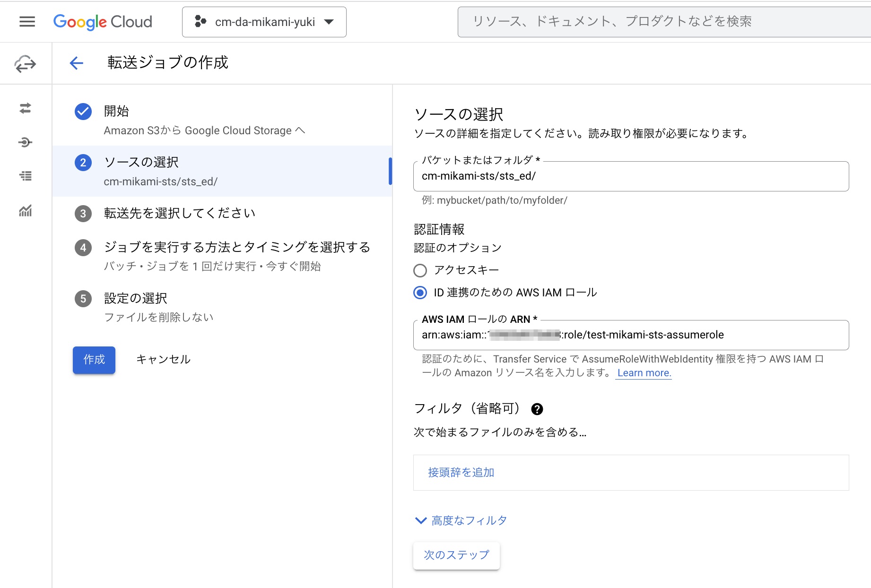The width and height of the screenshot is (871, 588).
Task: Open the cm-da-mikami-yuki project selector
Action: coord(264,22)
